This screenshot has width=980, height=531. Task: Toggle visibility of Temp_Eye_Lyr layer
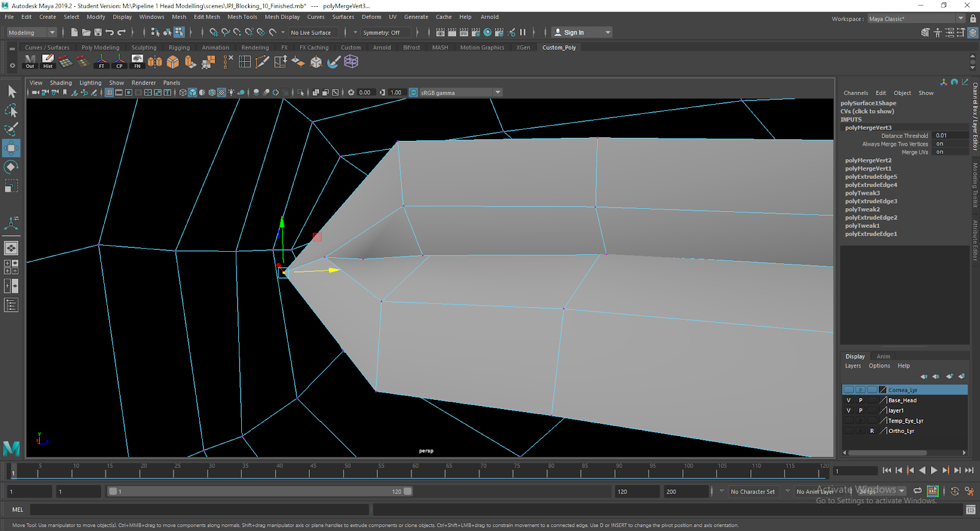coord(848,421)
